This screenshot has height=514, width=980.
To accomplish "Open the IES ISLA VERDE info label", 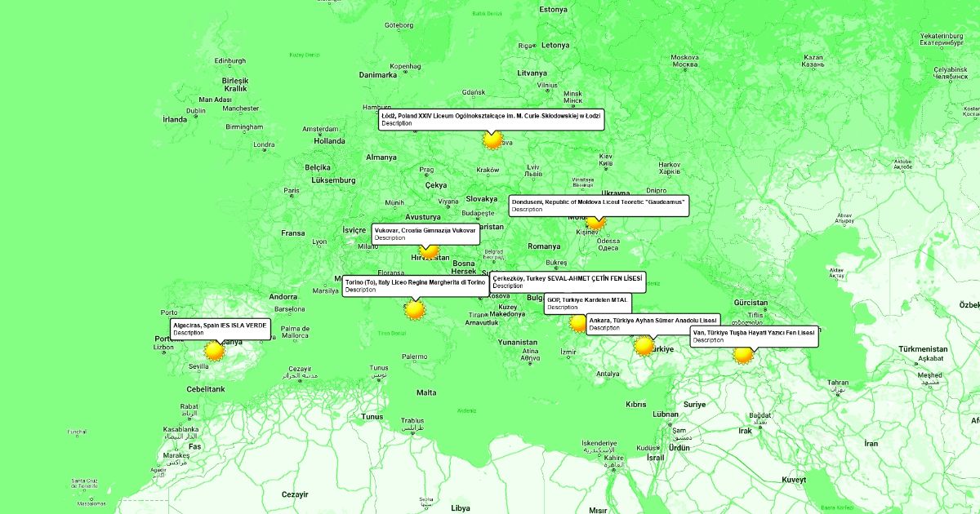I will [x=220, y=328].
